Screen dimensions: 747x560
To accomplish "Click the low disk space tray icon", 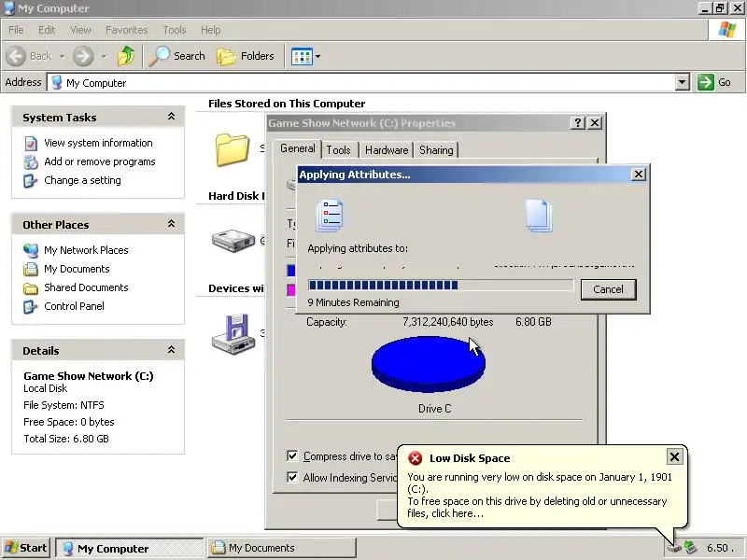I will pos(674,548).
